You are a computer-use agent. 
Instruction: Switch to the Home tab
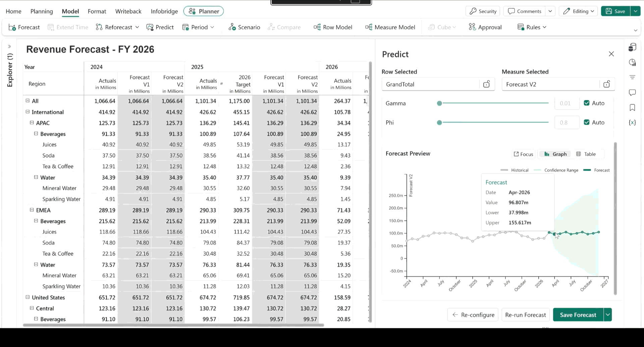(13, 11)
